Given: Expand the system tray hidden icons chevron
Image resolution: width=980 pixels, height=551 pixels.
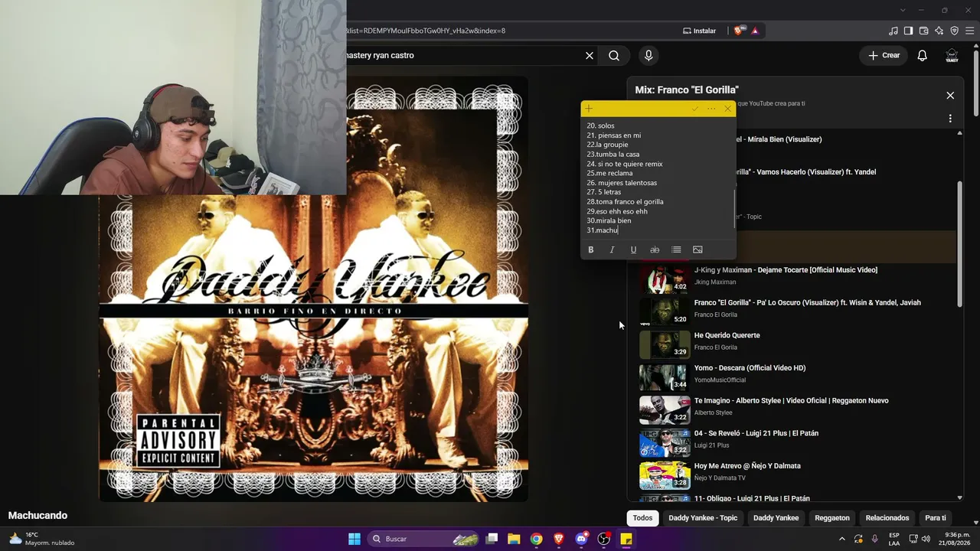Looking at the screenshot, I should pos(843,539).
